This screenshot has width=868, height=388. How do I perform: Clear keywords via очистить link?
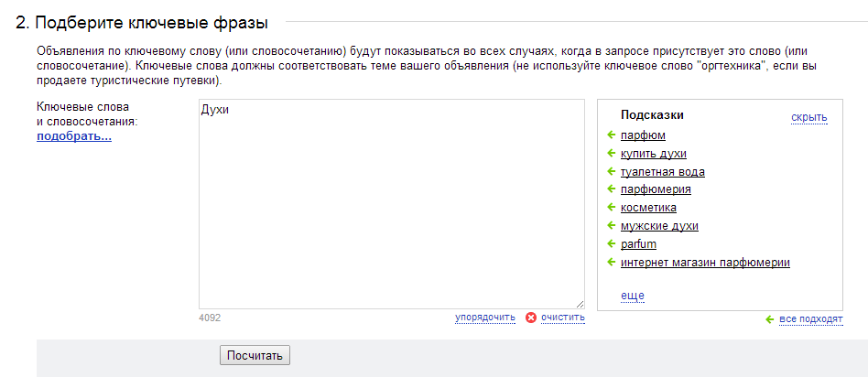click(x=562, y=318)
